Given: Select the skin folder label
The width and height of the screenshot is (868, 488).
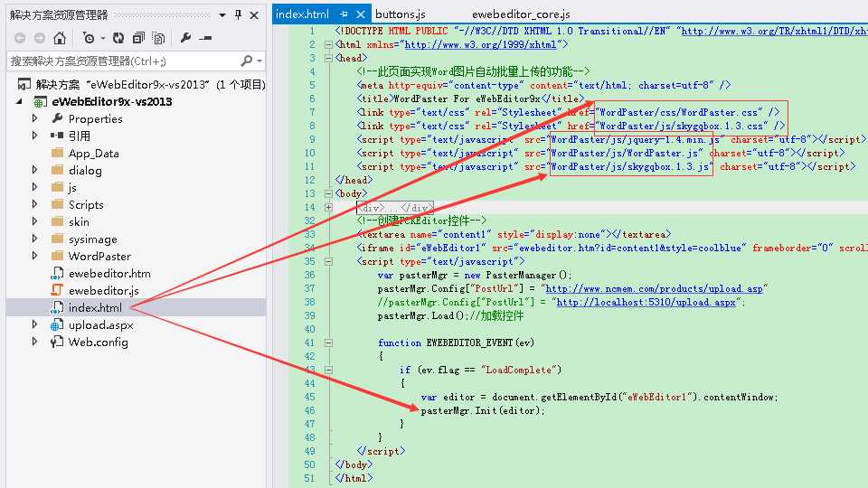Looking at the screenshot, I should 79,222.
